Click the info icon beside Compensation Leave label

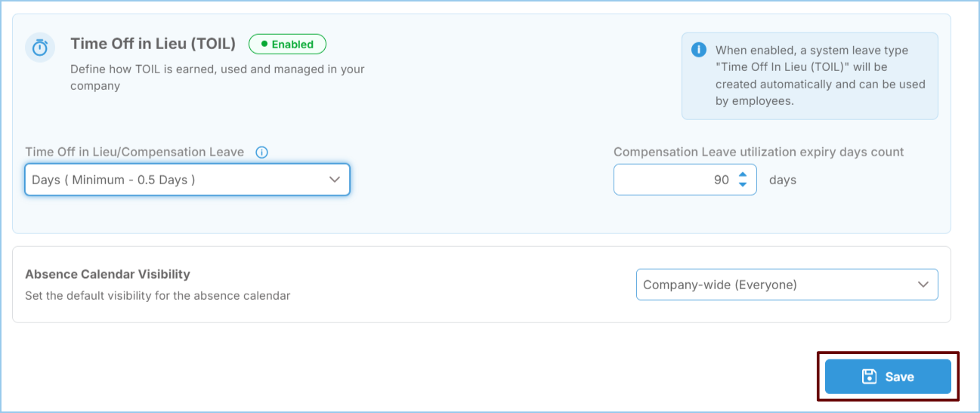262,153
